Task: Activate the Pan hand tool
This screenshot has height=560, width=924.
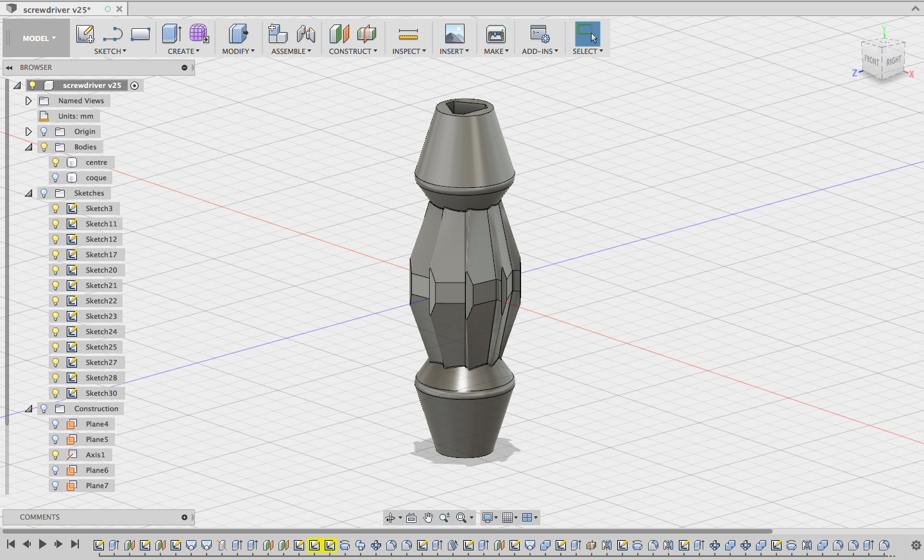Action: (x=428, y=518)
